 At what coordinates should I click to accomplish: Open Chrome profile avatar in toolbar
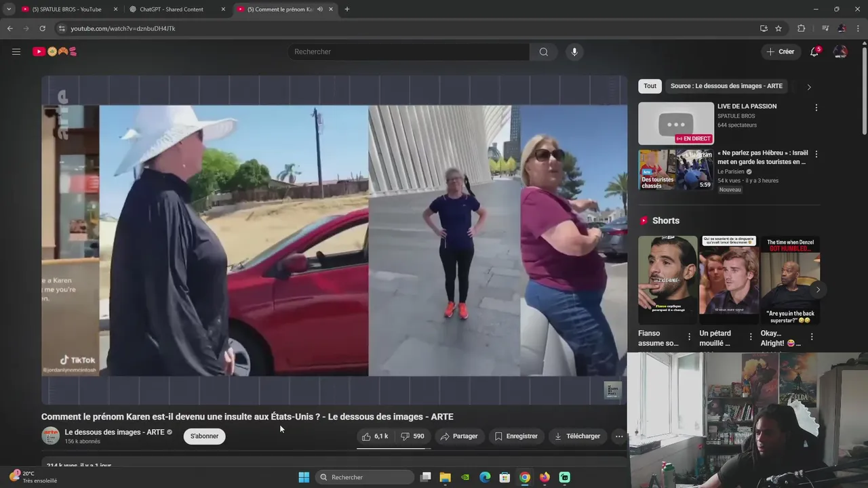coord(842,28)
